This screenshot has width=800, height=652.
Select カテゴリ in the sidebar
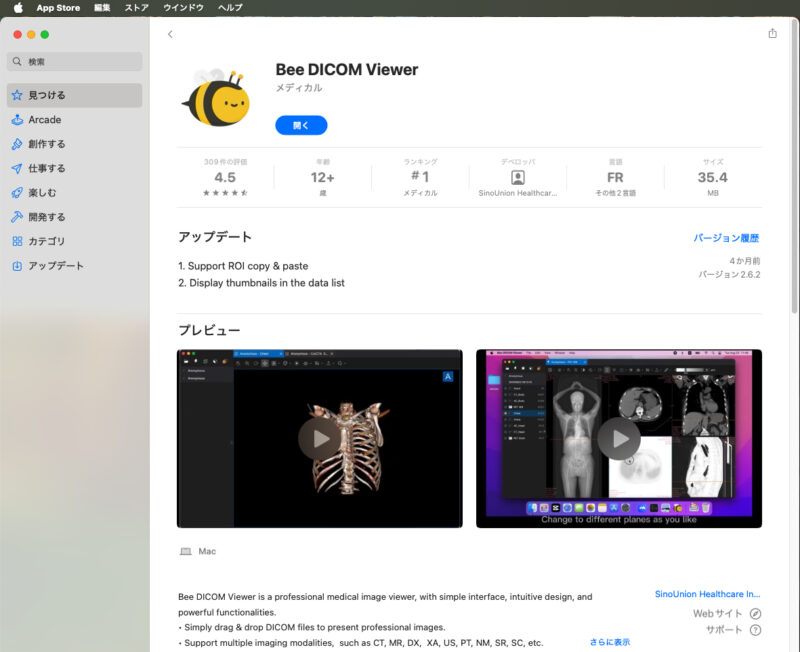74,241
